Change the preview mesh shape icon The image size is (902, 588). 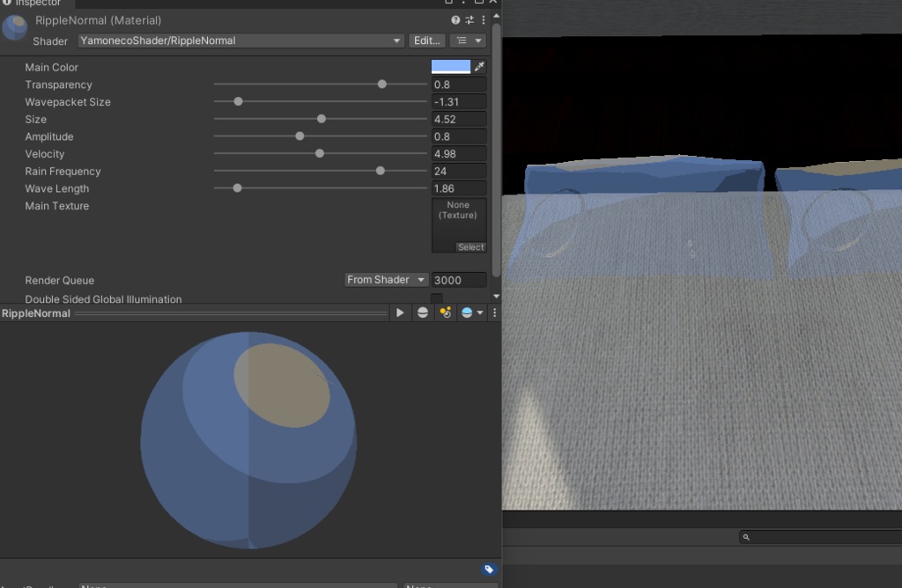pyautogui.click(x=423, y=312)
